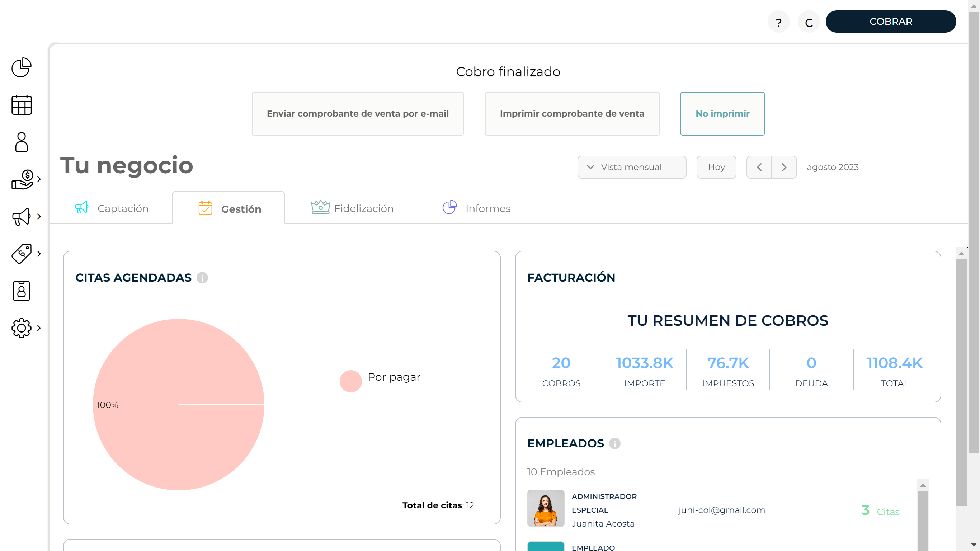Screen dimensions: 980x551
Task: Show info for Citas Agendadas
Action: [202, 278]
